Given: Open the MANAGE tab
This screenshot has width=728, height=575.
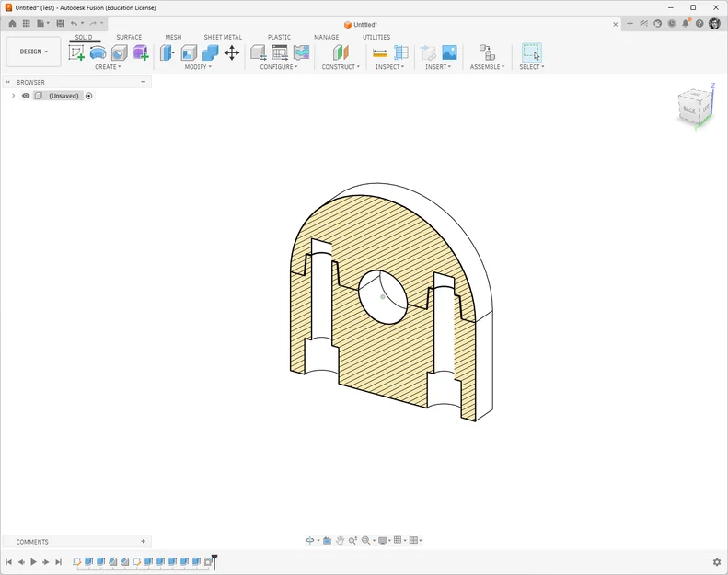Looking at the screenshot, I should (327, 37).
